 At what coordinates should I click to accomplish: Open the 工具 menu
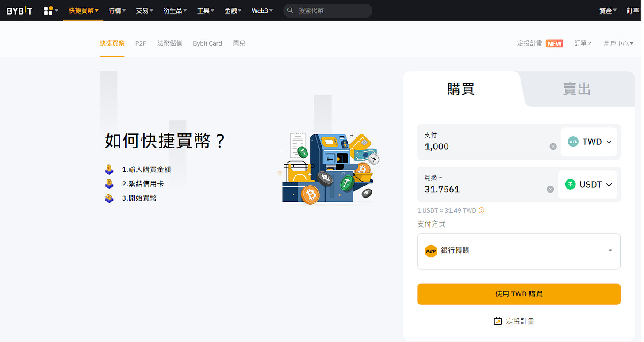pos(206,11)
